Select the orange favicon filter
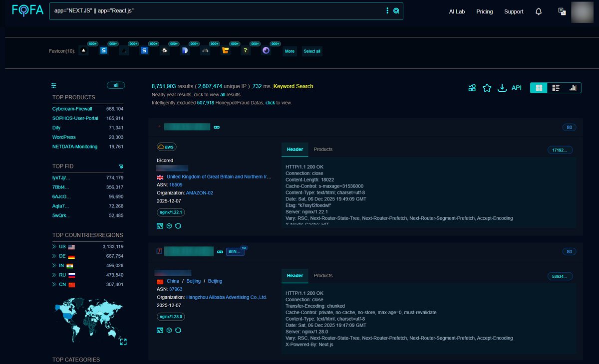The width and height of the screenshot is (599, 364). [226, 51]
